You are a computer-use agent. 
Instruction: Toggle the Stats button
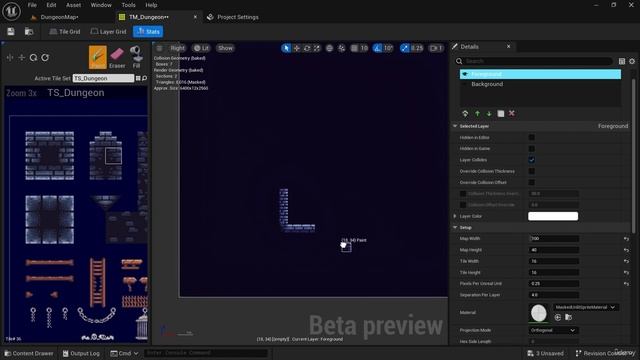pos(148,31)
